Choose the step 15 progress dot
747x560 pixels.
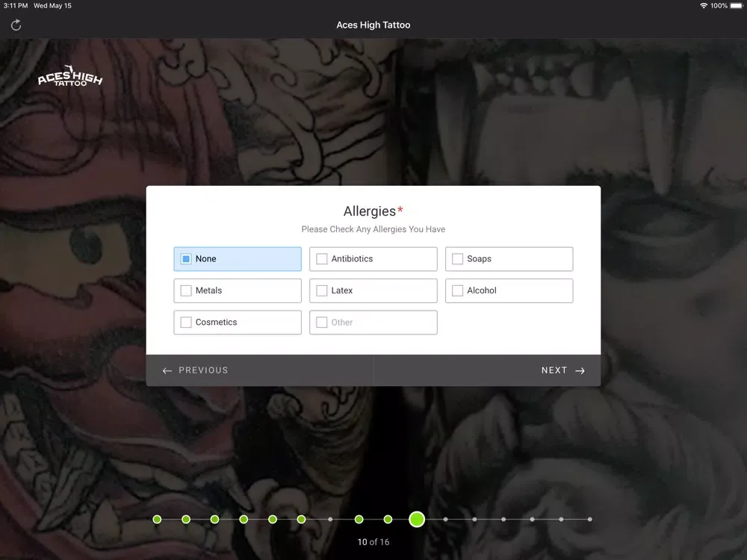click(x=561, y=520)
